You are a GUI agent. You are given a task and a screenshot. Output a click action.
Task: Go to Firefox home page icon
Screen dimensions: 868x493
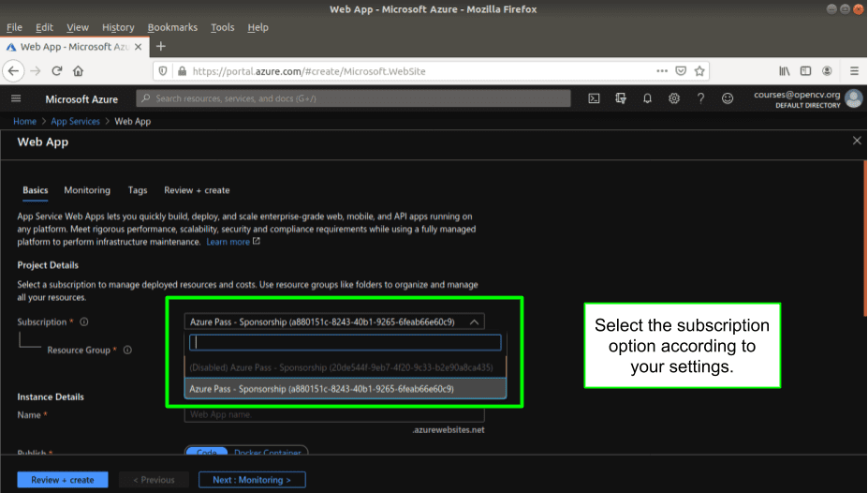(78, 71)
